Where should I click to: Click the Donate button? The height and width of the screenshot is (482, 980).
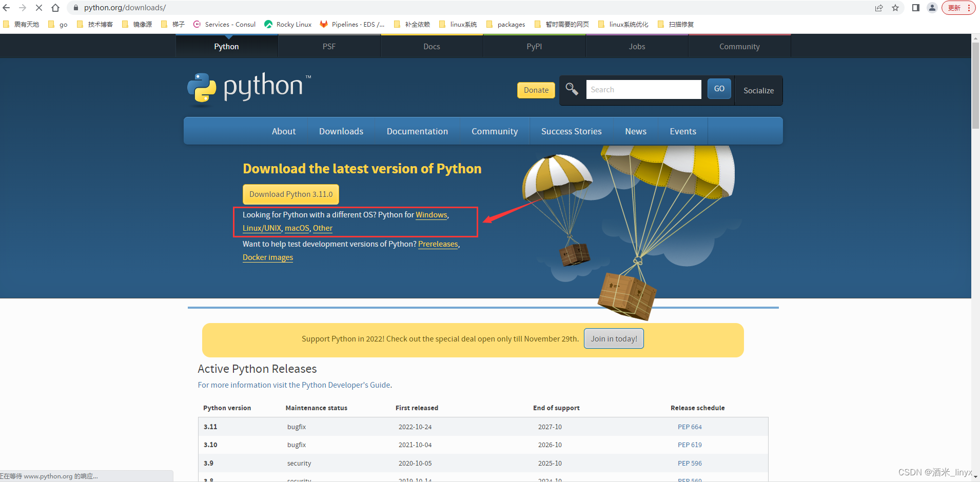click(536, 90)
